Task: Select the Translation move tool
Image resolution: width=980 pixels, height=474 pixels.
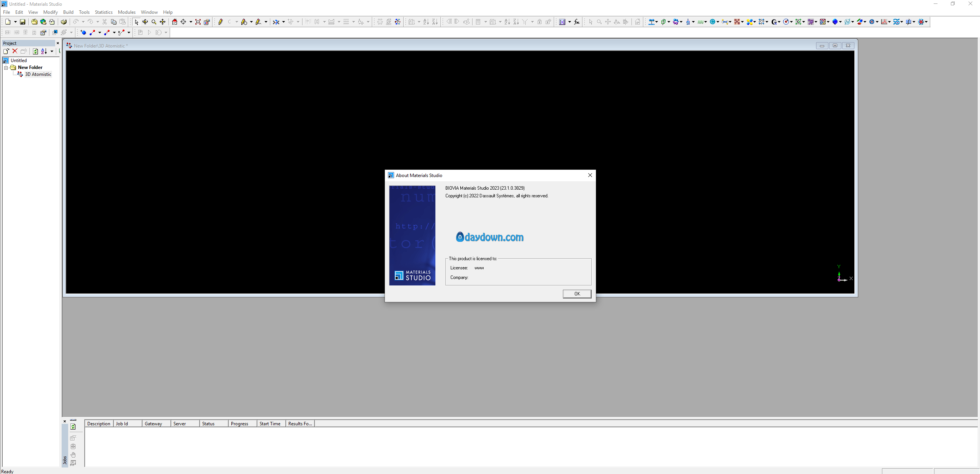Action: click(x=163, y=22)
